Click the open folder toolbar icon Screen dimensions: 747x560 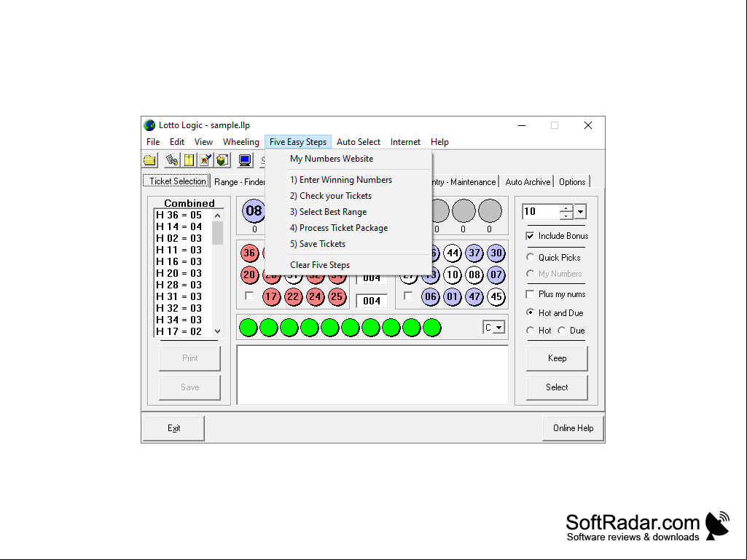coord(150,160)
